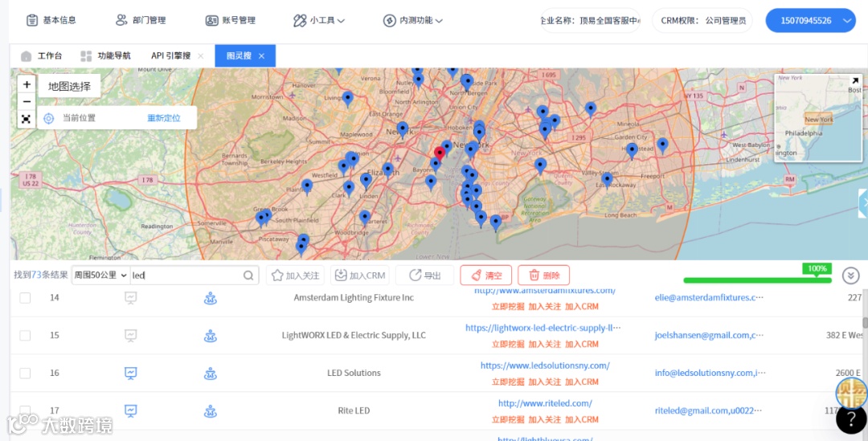Toggle map fullscreen icon
Viewport: 868px width, 441px height.
pos(27,119)
